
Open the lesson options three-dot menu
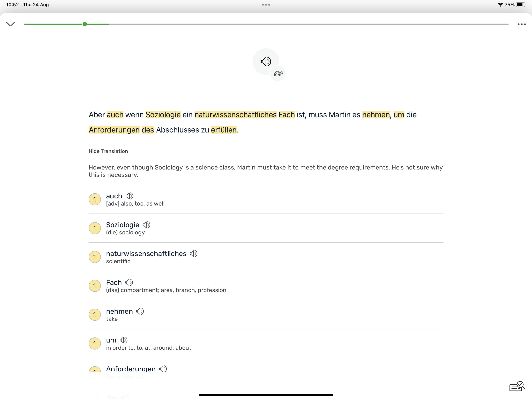522,24
